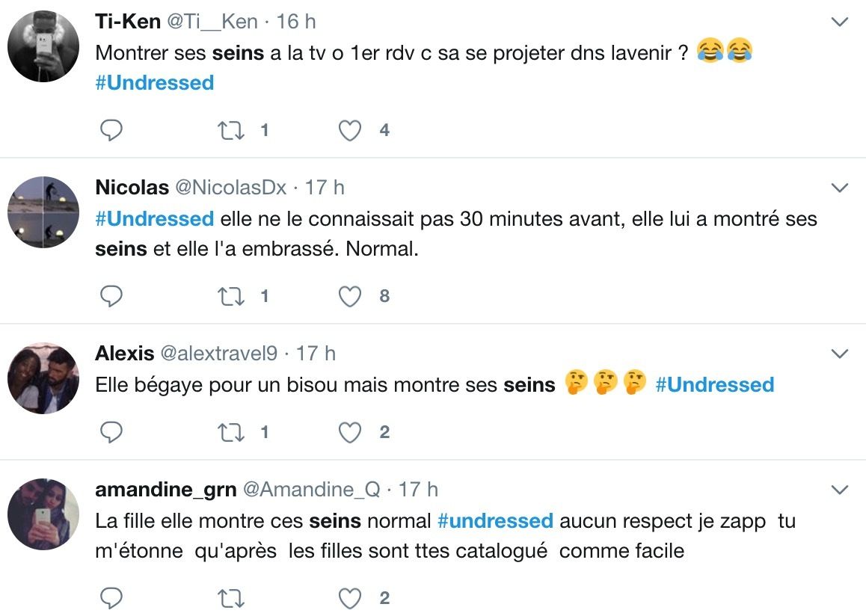The image size is (866, 616).
Task: Open the dropdown arrow on Alexis's tweet
Action: coord(840,353)
